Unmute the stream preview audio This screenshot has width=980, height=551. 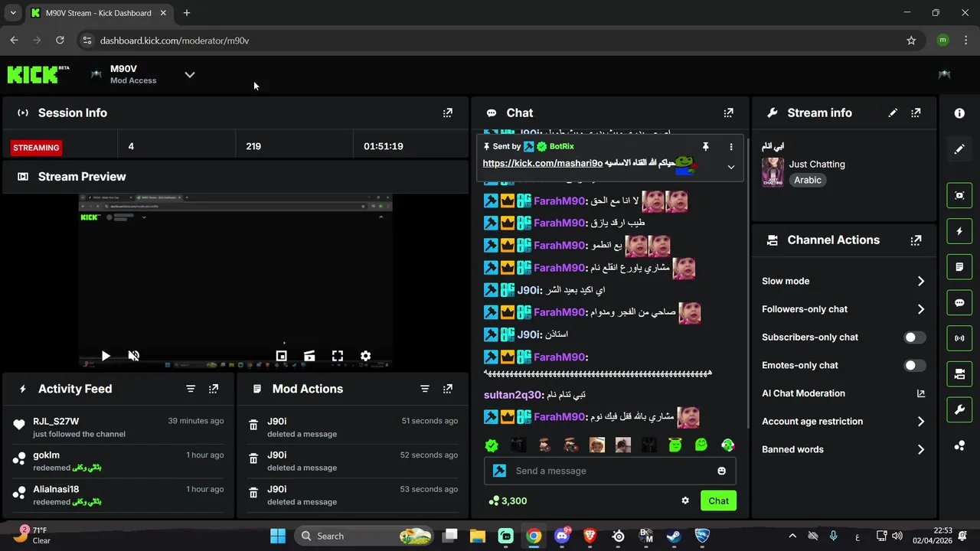click(133, 356)
